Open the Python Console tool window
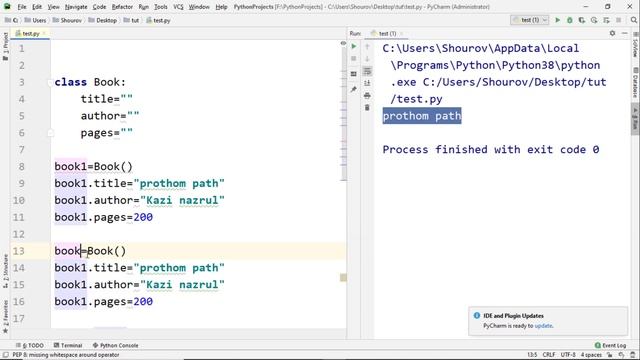This screenshot has height=360, width=640. coord(116,345)
